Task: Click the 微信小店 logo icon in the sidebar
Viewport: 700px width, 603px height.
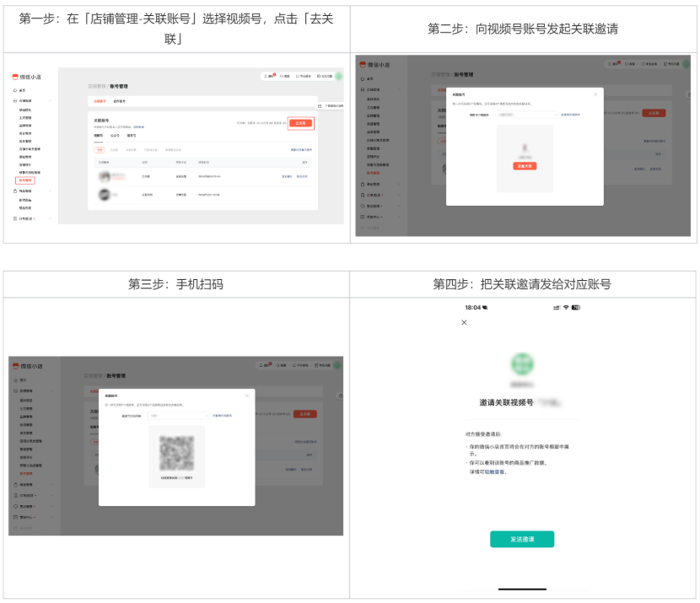Action: [14, 75]
